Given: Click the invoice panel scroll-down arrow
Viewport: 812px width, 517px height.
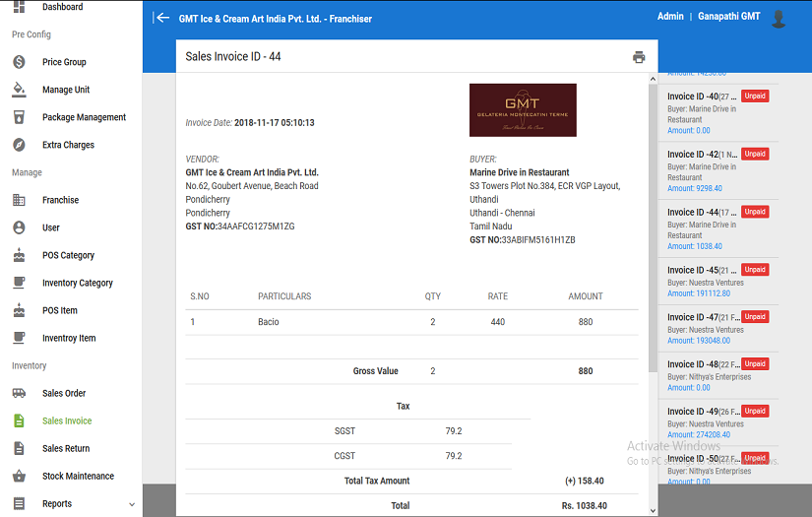Looking at the screenshot, I should pos(653,511).
